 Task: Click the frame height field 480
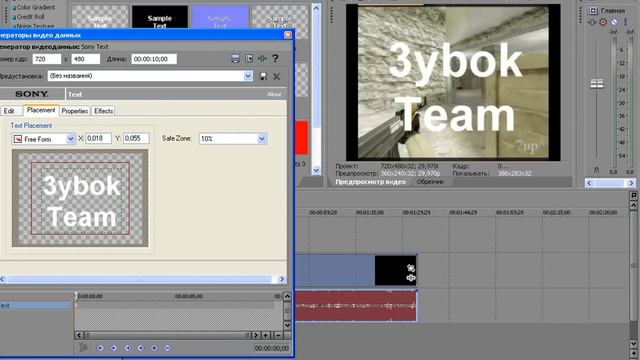(x=86, y=59)
